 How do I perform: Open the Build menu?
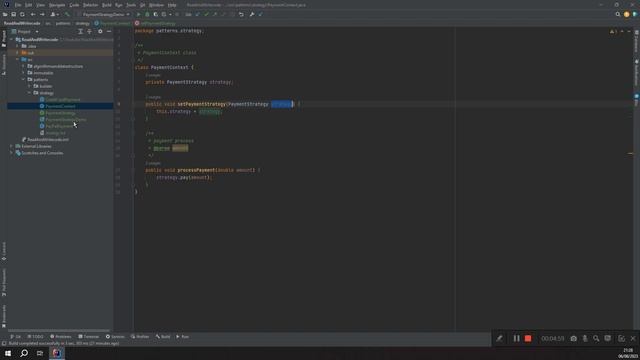(x=107, y=5)
